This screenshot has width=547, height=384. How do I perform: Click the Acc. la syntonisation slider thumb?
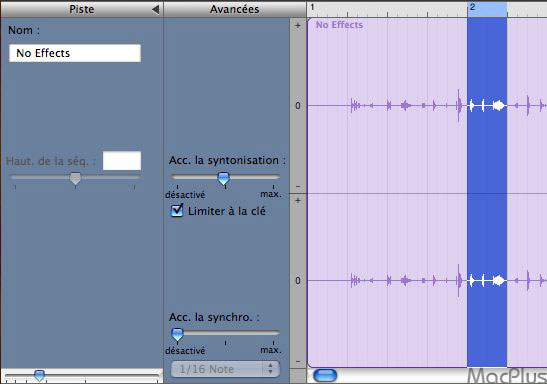click(224, 178)
